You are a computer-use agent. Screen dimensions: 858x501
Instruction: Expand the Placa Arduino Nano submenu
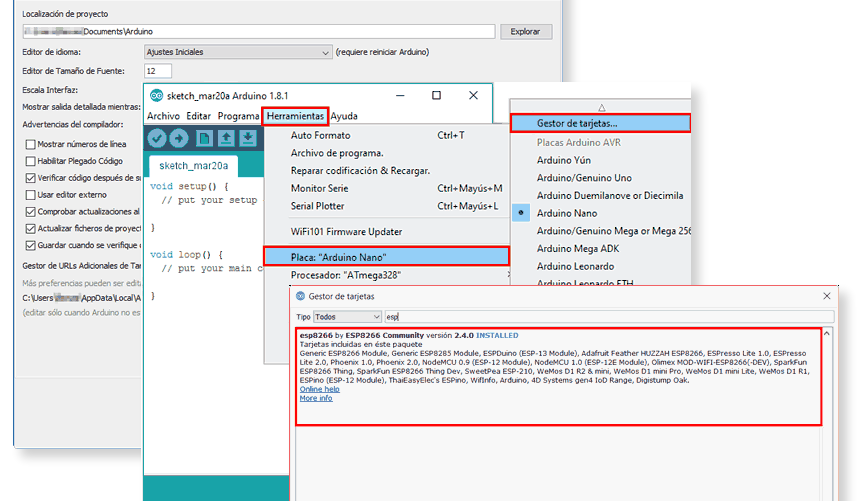click(386, 257)
